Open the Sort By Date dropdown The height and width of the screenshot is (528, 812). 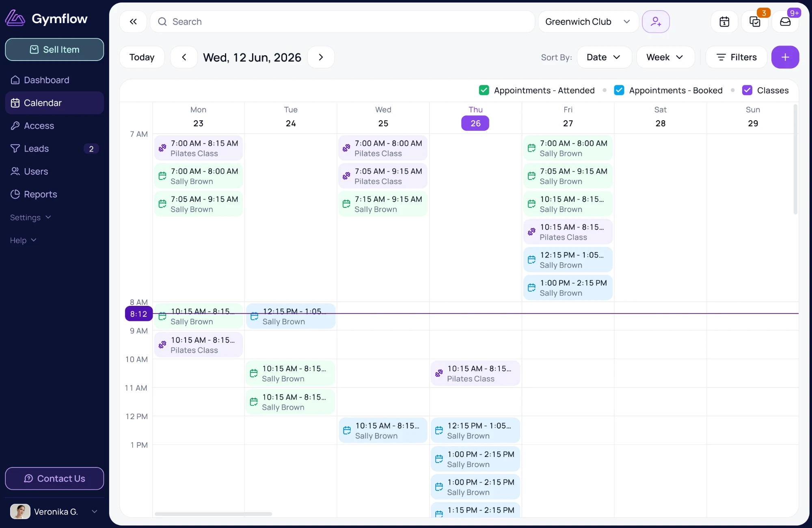(604, 57)
